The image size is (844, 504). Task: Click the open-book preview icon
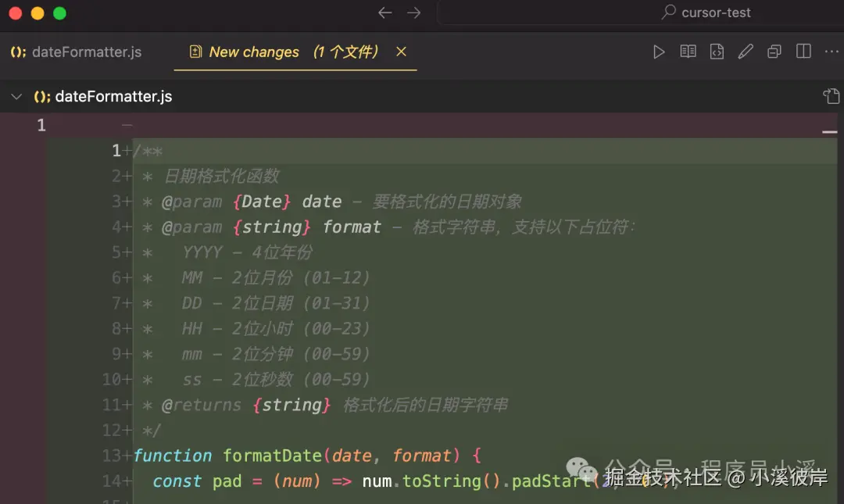(x=688, y=52)
